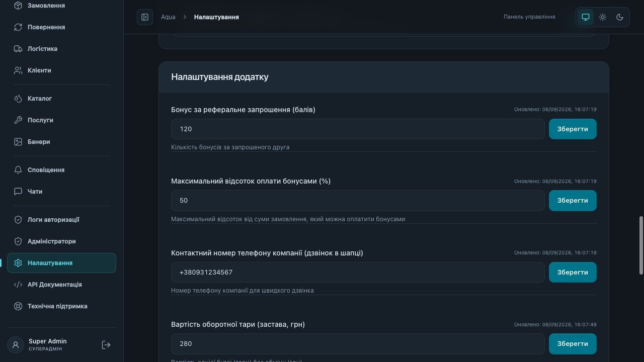Click the Super Admin user name
The width and height of the screenshot is (644, 362).
(x=48, y=341)
